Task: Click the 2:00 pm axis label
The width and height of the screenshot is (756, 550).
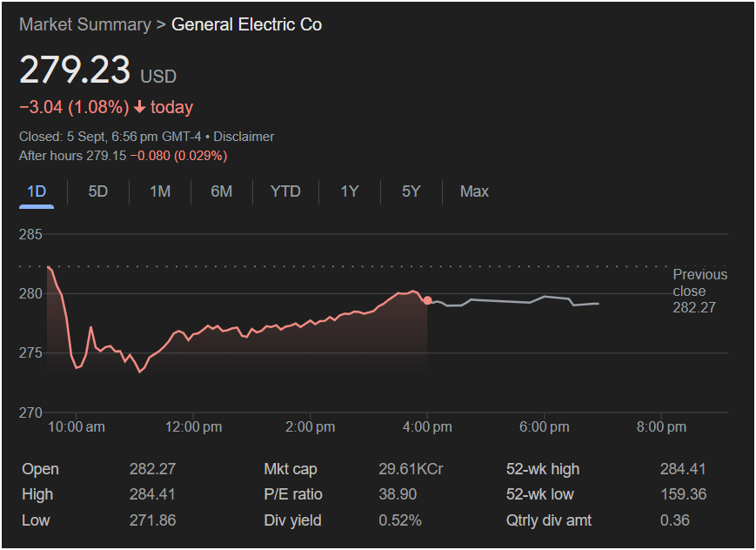Action: [x=310, y=427]
